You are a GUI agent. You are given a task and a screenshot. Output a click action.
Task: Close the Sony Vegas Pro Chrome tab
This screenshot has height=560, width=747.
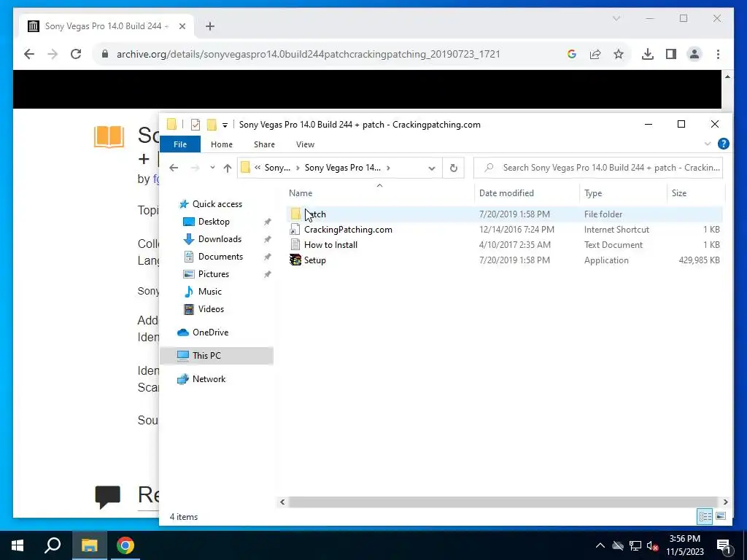point(182,26)
